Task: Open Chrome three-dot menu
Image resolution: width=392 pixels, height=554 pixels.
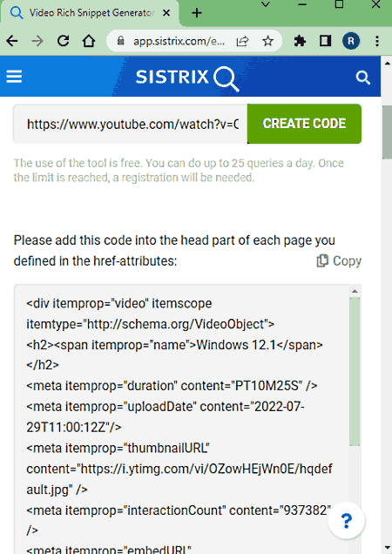Action: coord(377,41)
